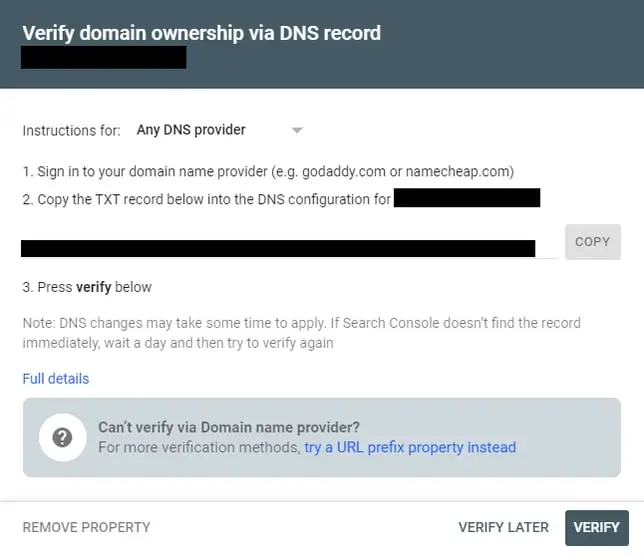644x558 pixels.
Task: Click step 2 "Copy the TXT record" text
Action: pos(206,199)
